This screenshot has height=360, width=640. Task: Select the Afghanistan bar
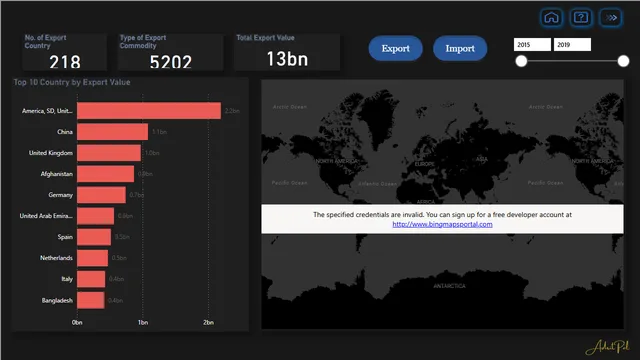click(x=106, y=174)
